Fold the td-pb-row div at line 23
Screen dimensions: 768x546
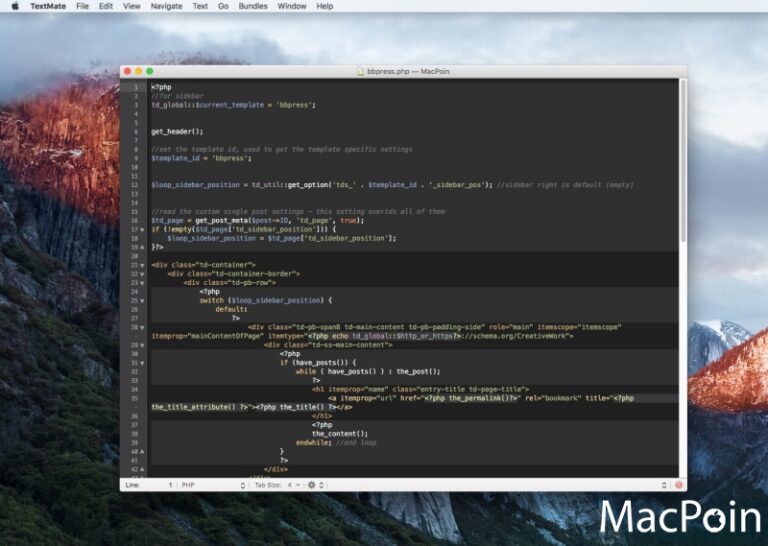[x=143, y=282]
